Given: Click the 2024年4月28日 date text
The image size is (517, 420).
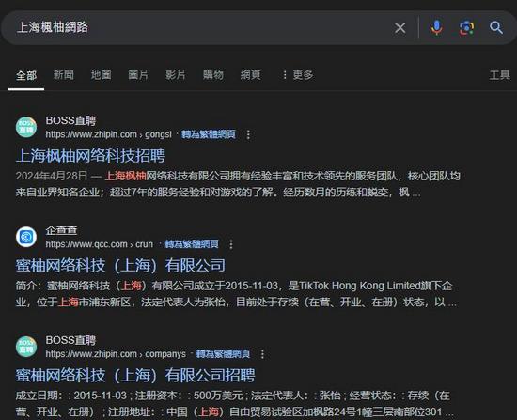Looking at the screenshot, I should tap(52, 176).
